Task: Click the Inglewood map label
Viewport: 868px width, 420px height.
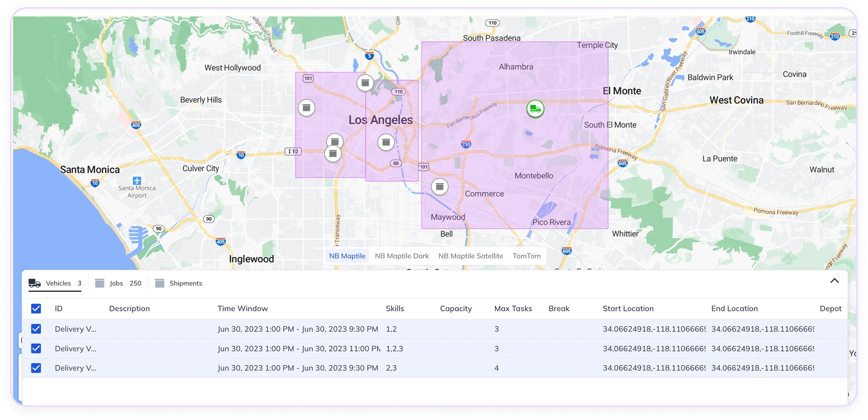Action: coord(251,259)
